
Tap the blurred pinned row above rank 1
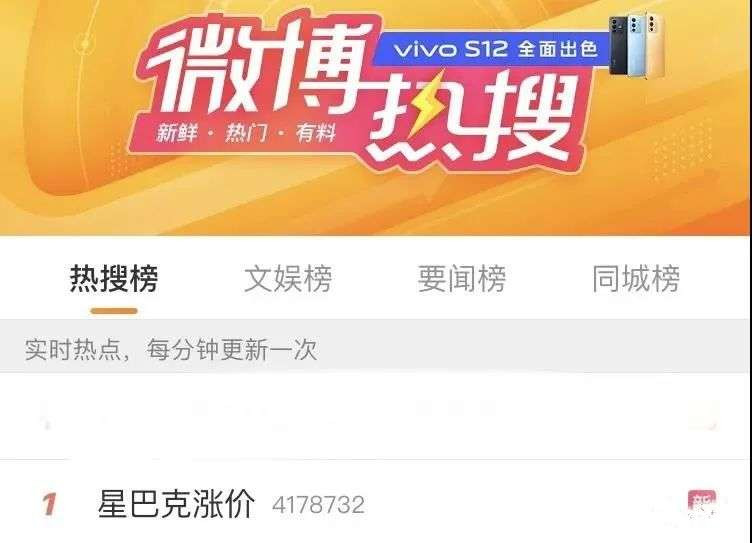point(376,416)
